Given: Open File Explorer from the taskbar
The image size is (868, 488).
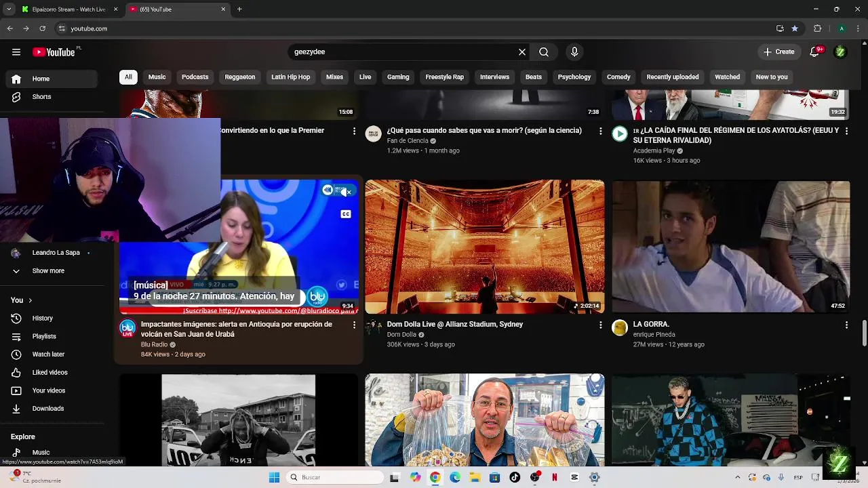Looking at the screenshot, I should 475,477.
